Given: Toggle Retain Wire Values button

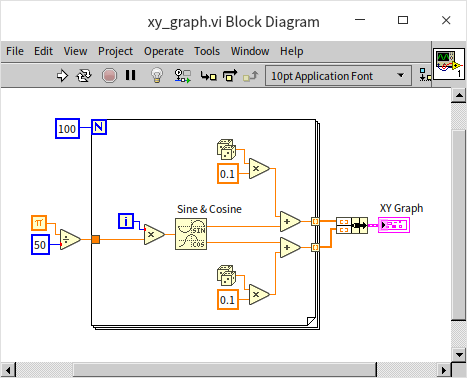Looking at the screenshot, I should [183, 76].
